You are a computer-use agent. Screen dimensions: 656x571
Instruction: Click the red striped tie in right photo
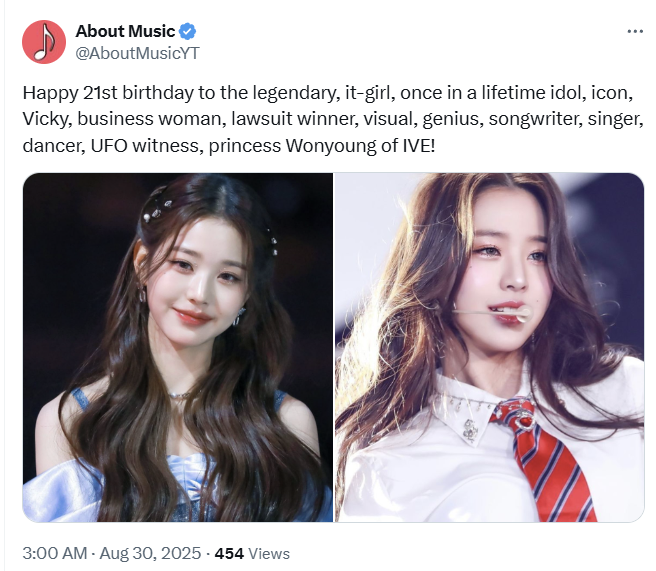point(546,460)
